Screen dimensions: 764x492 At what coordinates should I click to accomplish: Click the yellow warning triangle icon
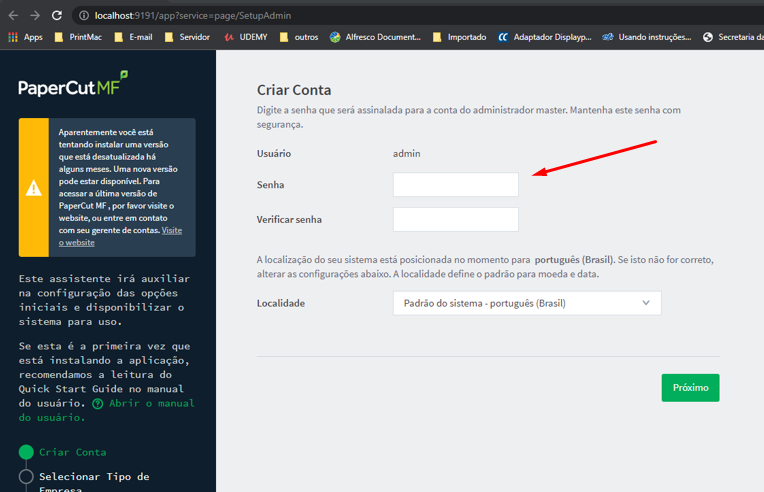pos(34,188)
